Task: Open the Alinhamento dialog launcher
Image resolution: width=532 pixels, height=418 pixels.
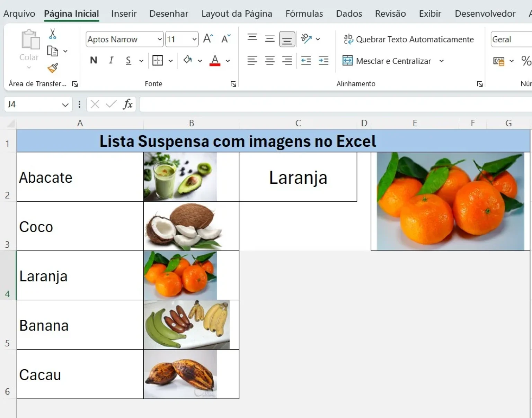Action: point(480,84)
